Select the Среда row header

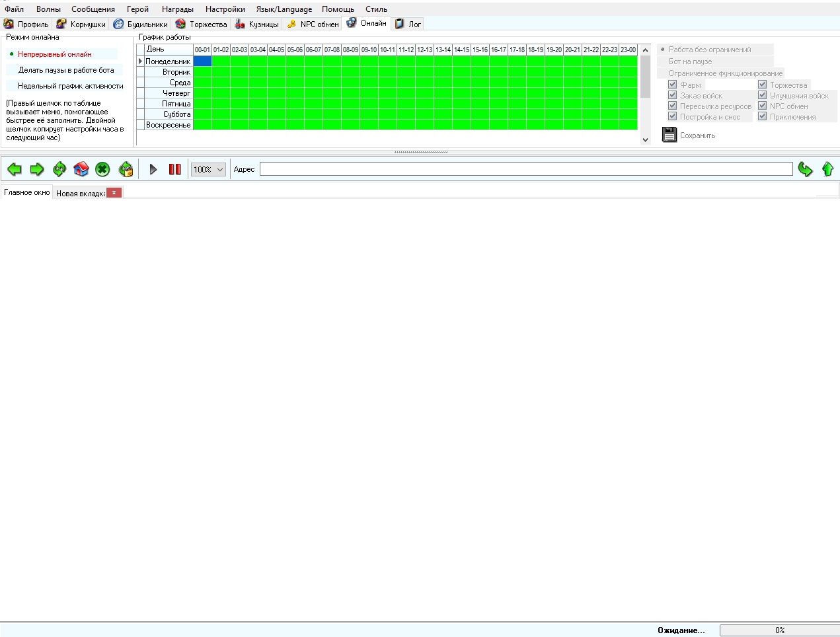pos(168,83)
